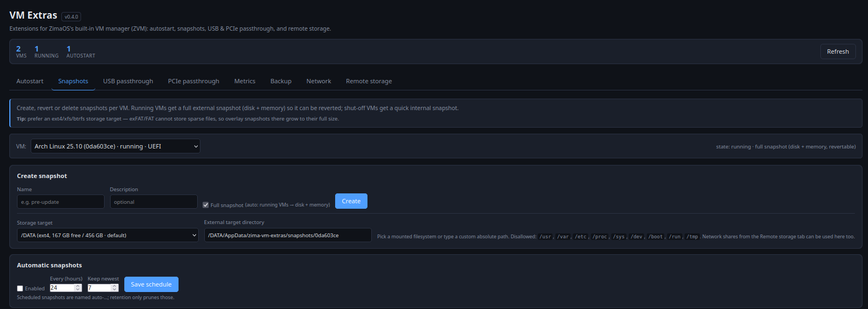Click the VM state status text
This screenshot has height=309, width=868.
[786, 147]
